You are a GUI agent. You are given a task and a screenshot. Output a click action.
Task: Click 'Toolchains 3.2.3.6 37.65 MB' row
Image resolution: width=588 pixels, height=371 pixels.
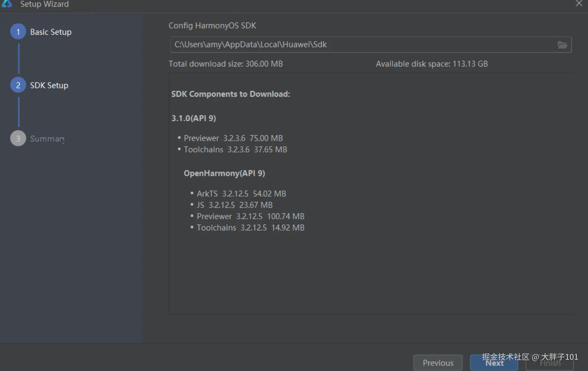[x=235, y=150]
